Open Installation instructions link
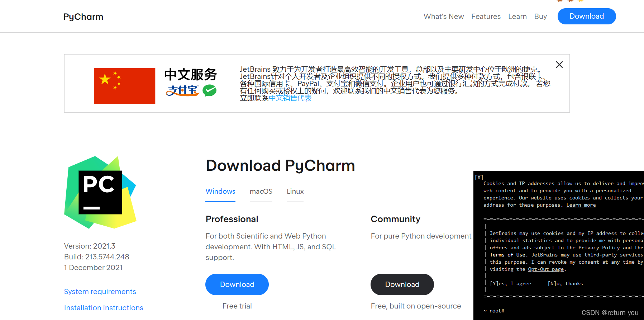644x320 pixels. tap(104, 308)
